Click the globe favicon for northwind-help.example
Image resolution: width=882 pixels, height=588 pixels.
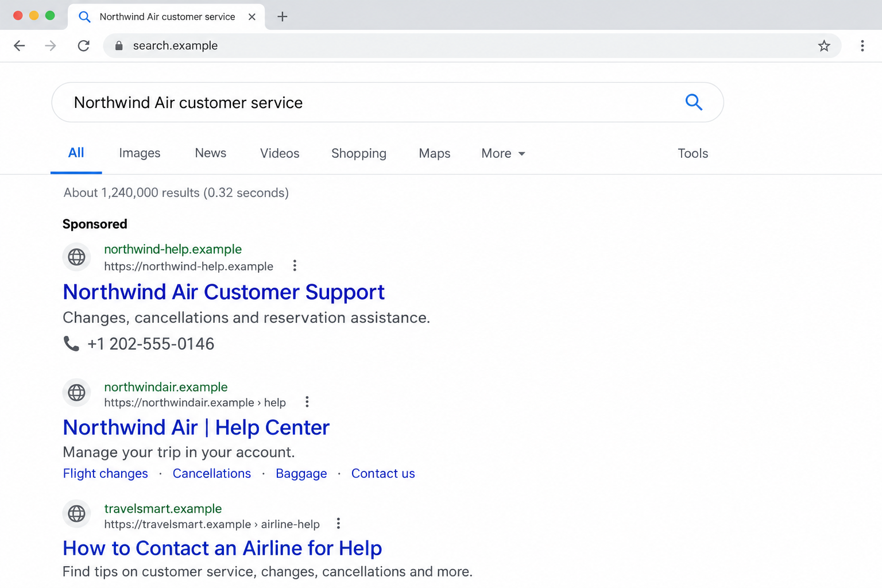click(x=76, y=257)
